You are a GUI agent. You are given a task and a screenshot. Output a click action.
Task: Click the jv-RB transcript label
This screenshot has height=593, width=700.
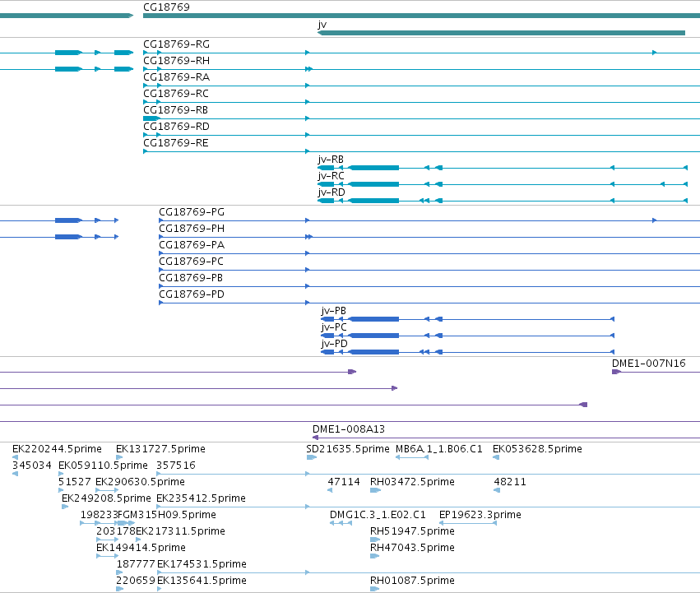331,160
